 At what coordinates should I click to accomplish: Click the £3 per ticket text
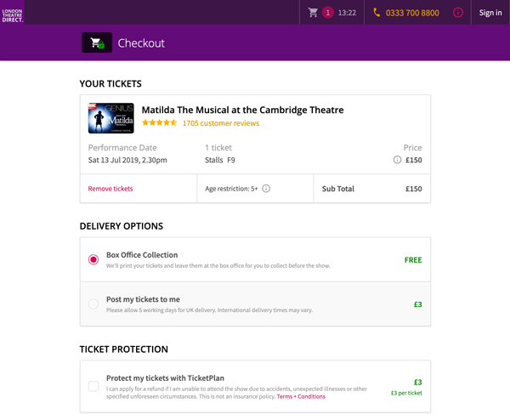[406, 393]
